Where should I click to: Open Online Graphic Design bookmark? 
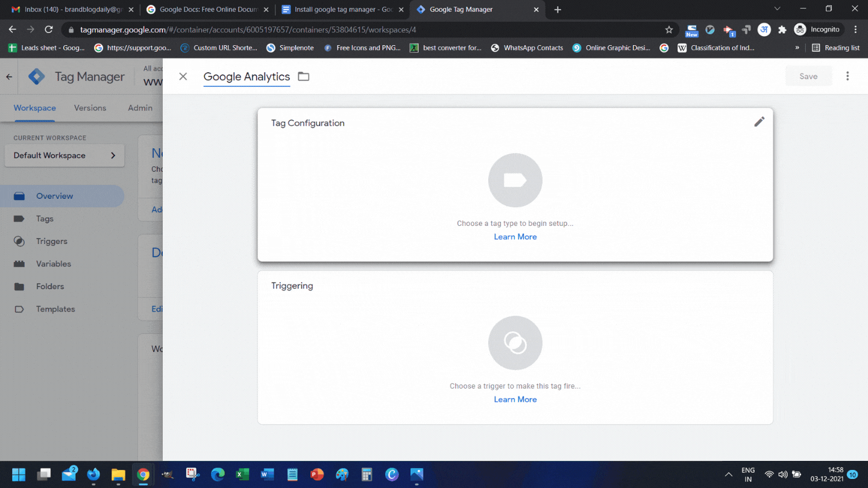(611, 48)
